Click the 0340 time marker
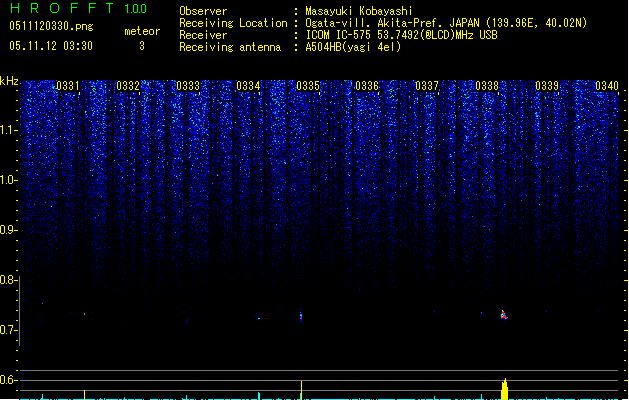The width and height of the screenshot is (629, 400). click(x=607, y=86)
